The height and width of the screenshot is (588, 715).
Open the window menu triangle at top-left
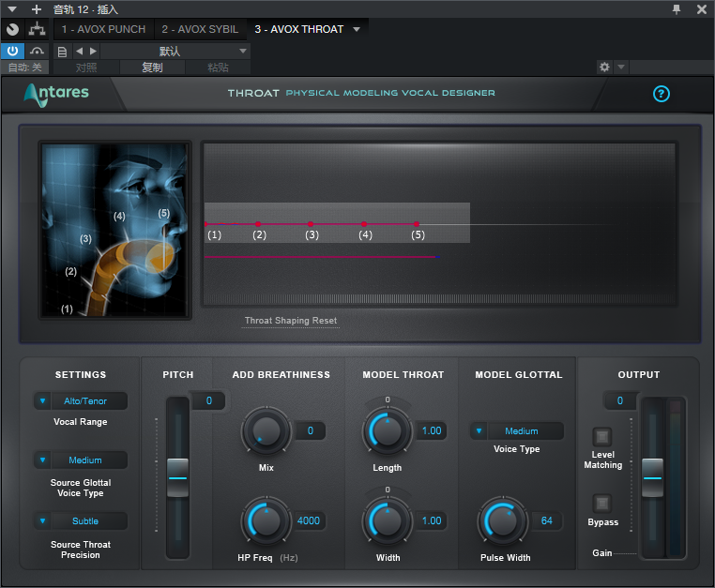coord(12,9)
